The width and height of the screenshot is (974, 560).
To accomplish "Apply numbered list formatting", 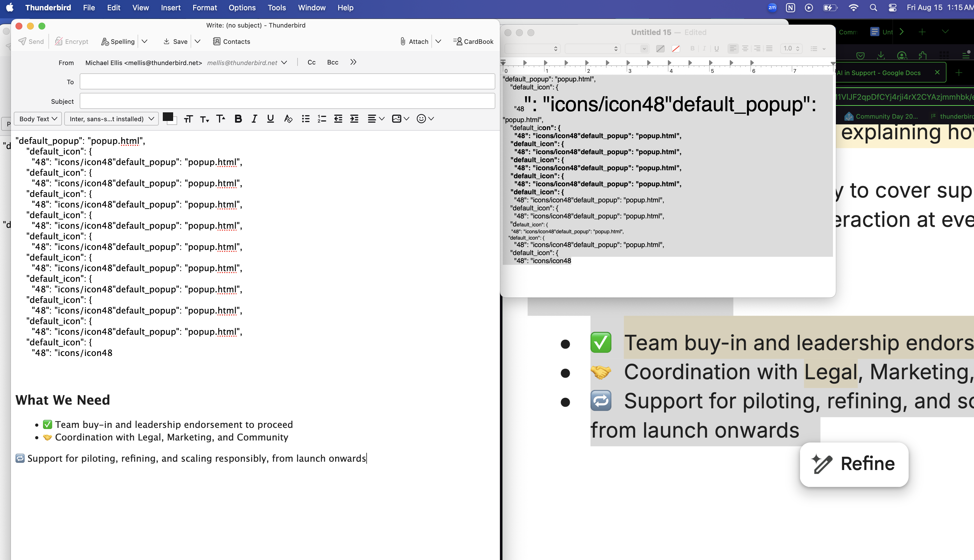I will point(322,119).
